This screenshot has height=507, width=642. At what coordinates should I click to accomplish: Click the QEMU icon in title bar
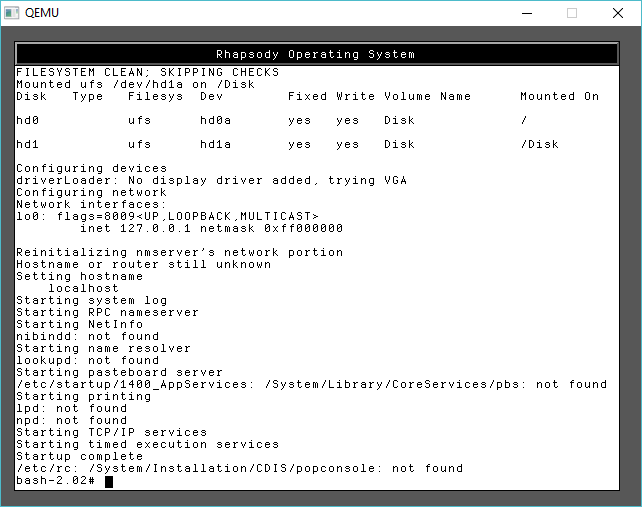click(12, 12)
